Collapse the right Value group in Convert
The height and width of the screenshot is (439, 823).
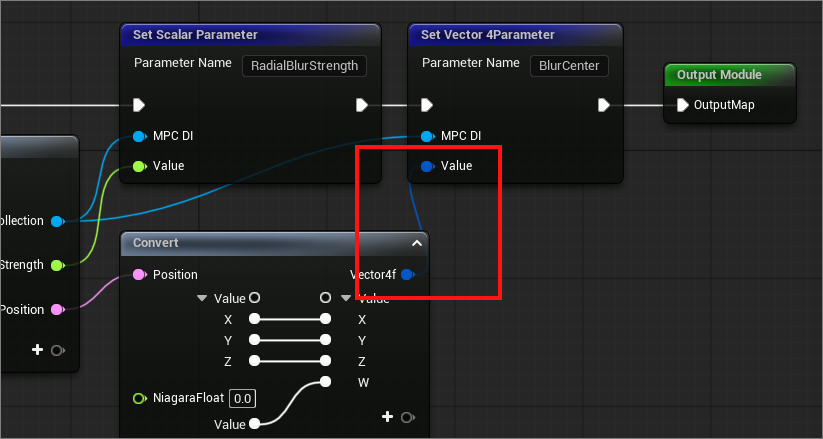click(x=346, y=298)
